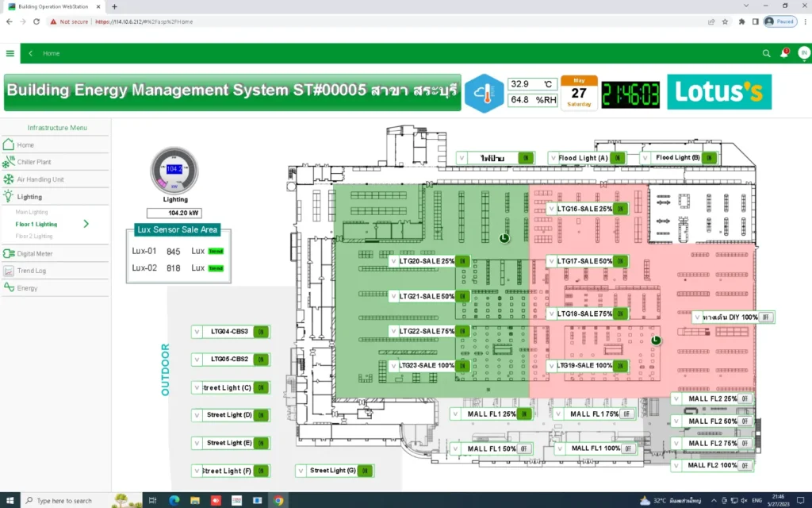Toggle Street Light (G) ON switch
The image size is (812, 508).
coord(365,471)
